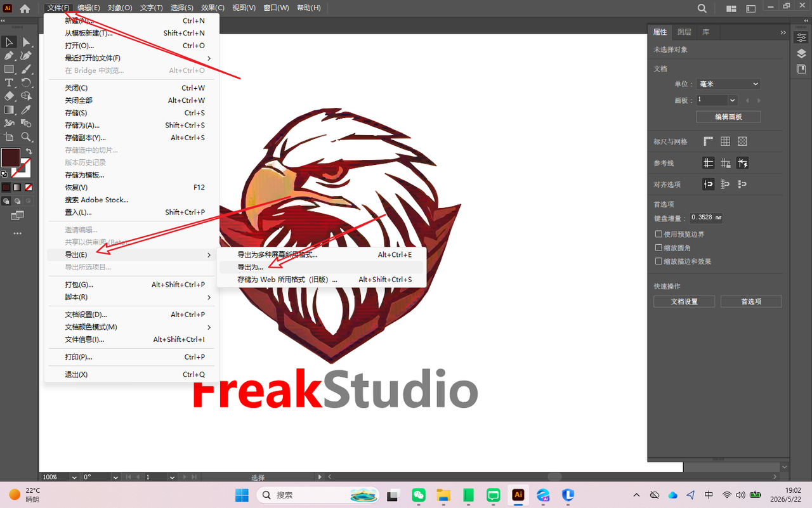Switch to the 图层 tab
The image size is (812, 508).
pos(684,32)
